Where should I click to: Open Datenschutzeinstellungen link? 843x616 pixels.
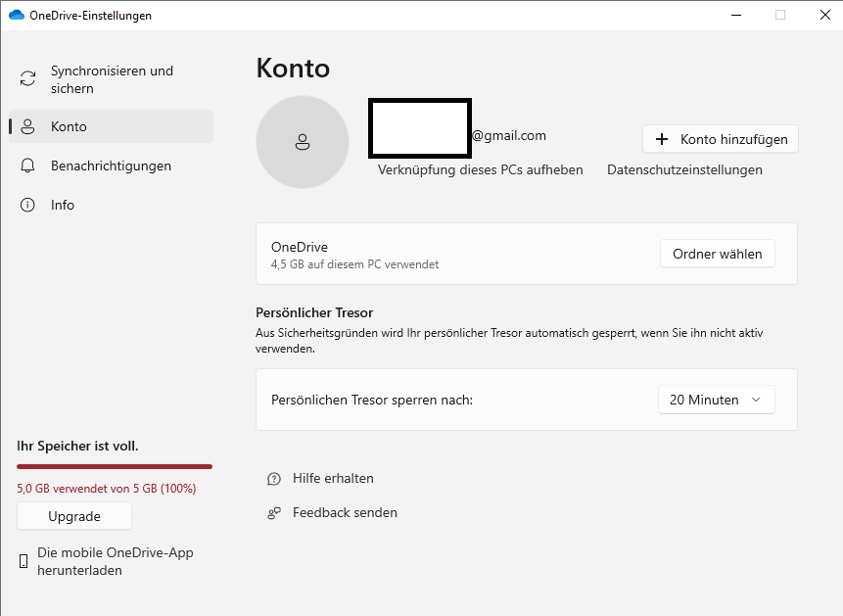click(684, 170)
